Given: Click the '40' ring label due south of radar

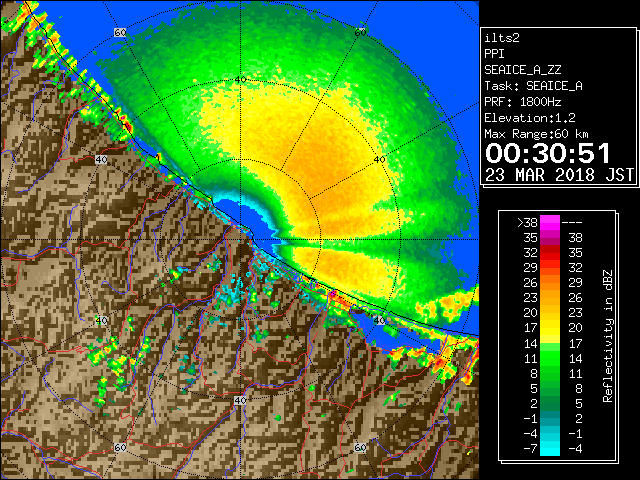Looking at the screenshot, I should point(240,400).
